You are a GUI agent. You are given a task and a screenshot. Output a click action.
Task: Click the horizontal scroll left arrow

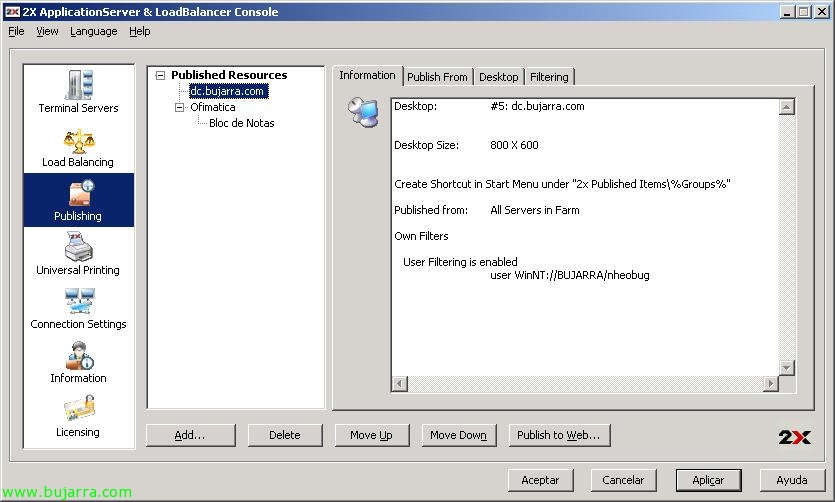400,383
